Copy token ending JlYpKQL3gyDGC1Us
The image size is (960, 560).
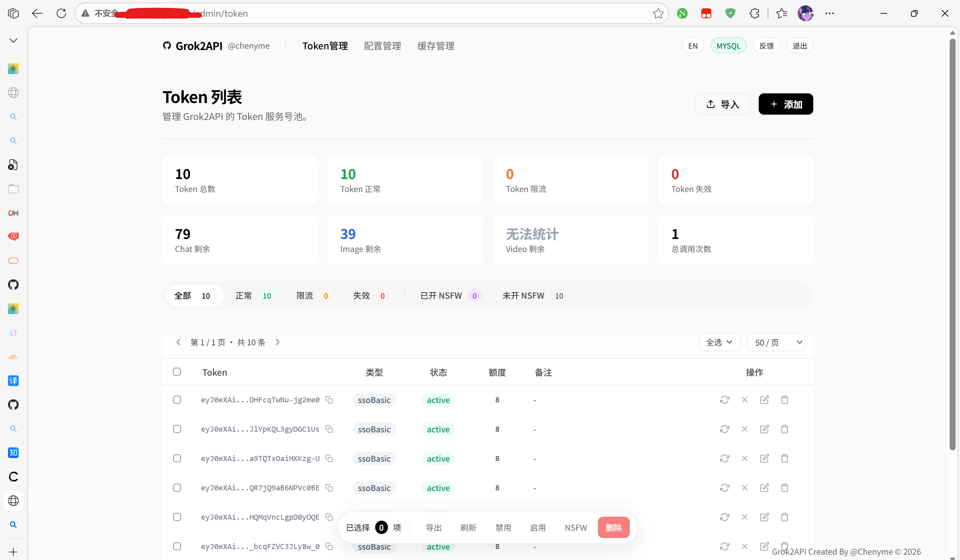pos(329,429)
